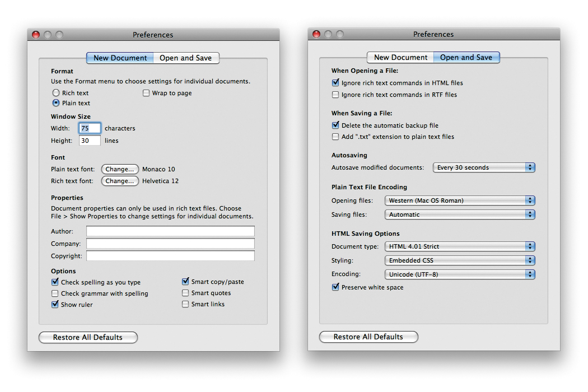Expand the HTML Document type dropdown
This screenshot has width=588, height=392.
[460, 246]
